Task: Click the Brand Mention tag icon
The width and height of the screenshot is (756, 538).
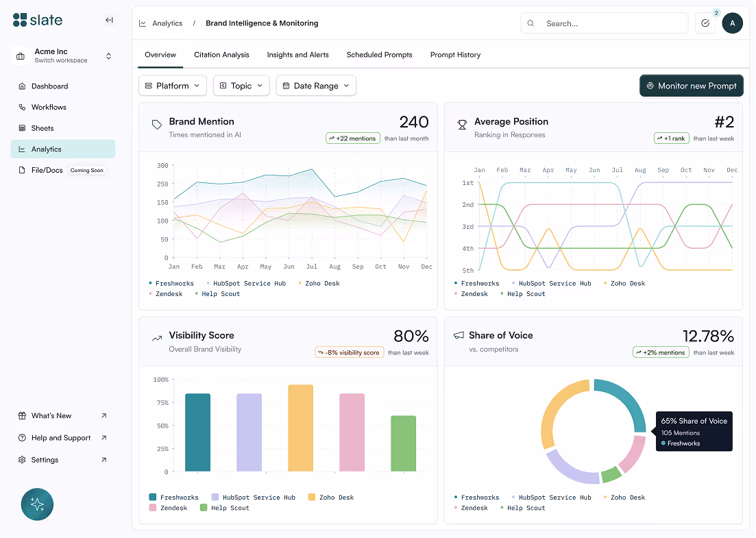Action: 157,125
